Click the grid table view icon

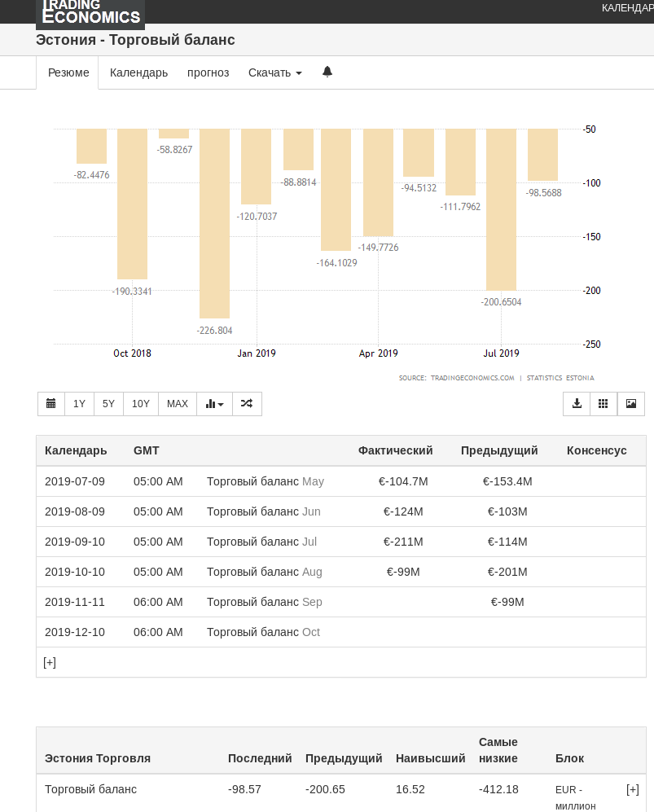point(604,404)
